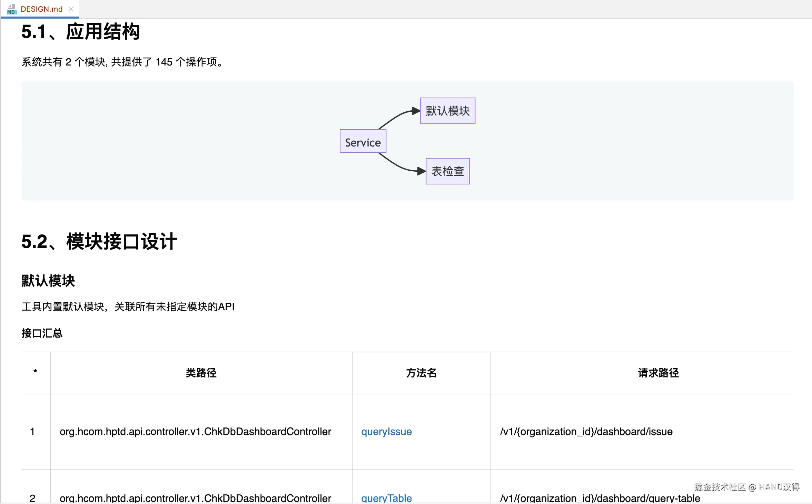
Task: Click the first row's ChkDbDashboardController class path
Action: tap(195, 432)
